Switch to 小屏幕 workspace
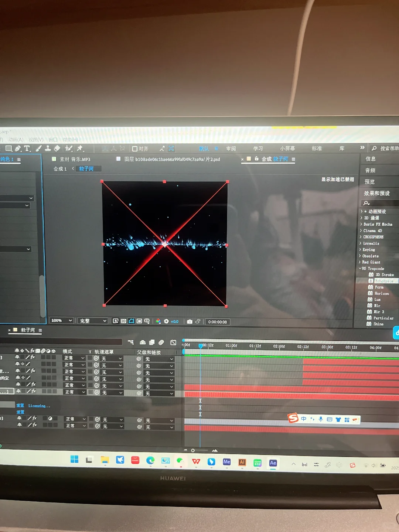399x532 pixels. click(287, 148)
